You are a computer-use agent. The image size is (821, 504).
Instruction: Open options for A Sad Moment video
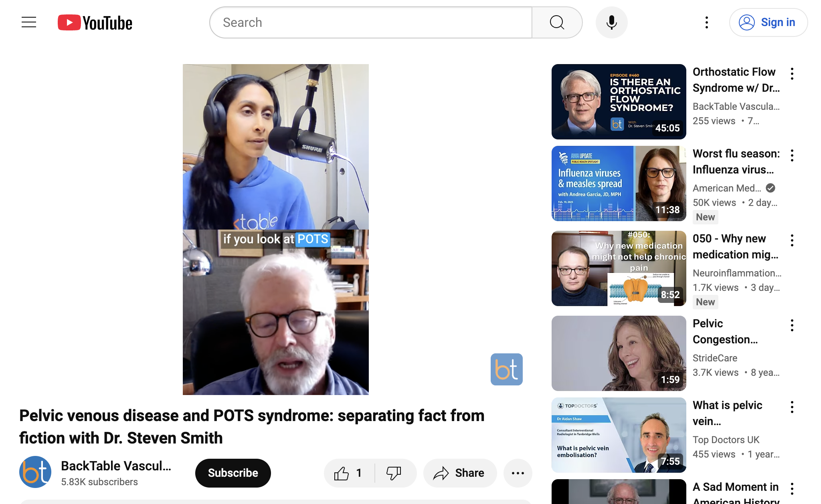(x=792, y=489)
